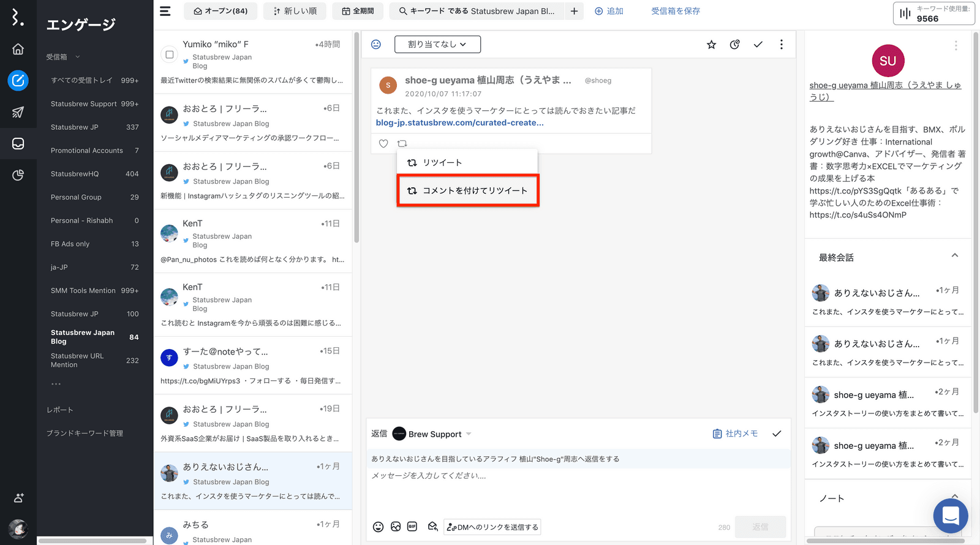Attach an image in reply toolbar

(396, 527)
